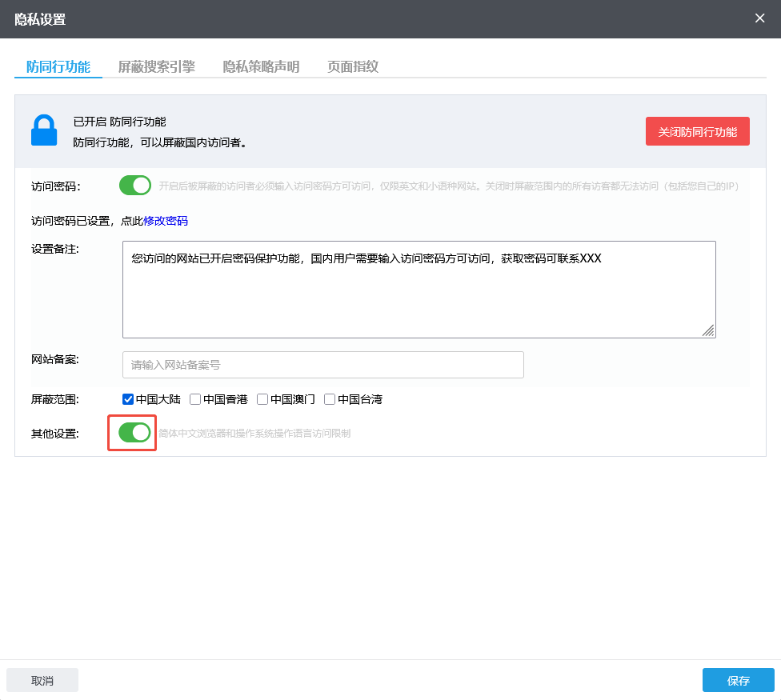The width and height of the screenshot is (781, 700).
Task: Check the 中国台湾 checkbox
Action: coord(329,398)
